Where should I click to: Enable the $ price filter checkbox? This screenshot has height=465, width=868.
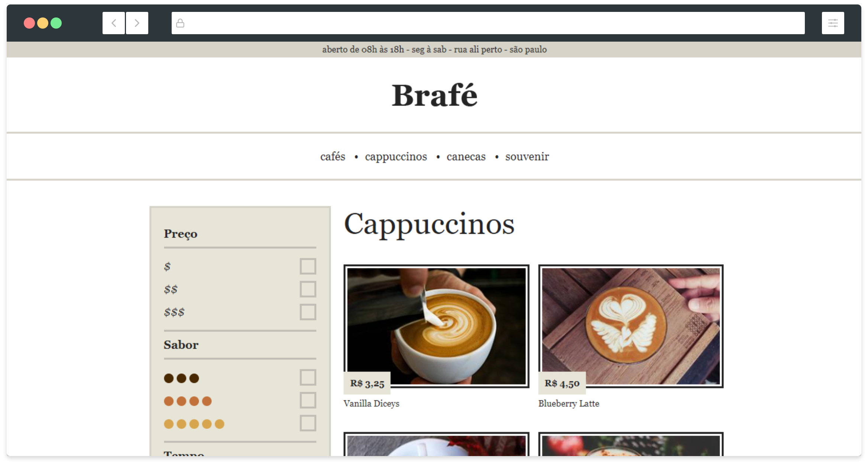pos(308,266)
